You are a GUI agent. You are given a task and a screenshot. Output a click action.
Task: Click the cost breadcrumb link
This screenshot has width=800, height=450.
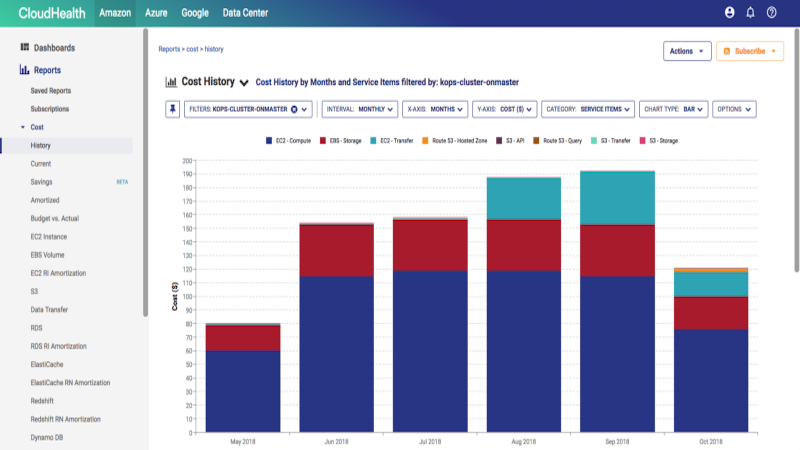click(192, 49)
